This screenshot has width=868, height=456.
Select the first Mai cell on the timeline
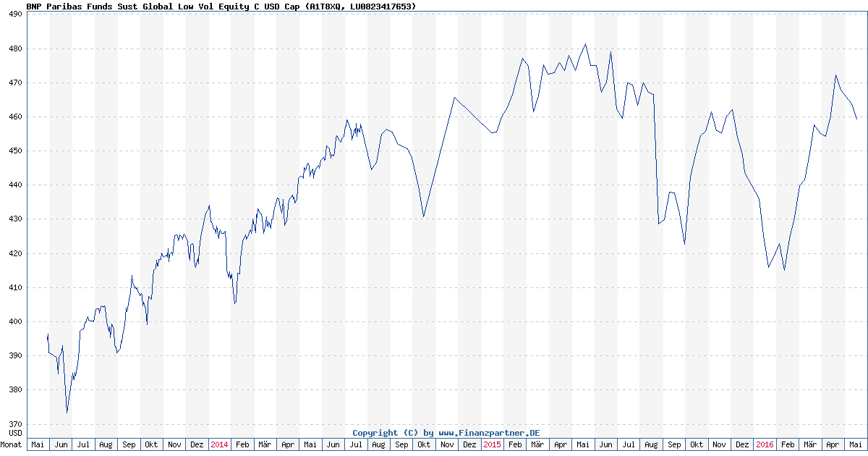click(x=38, y=445)
